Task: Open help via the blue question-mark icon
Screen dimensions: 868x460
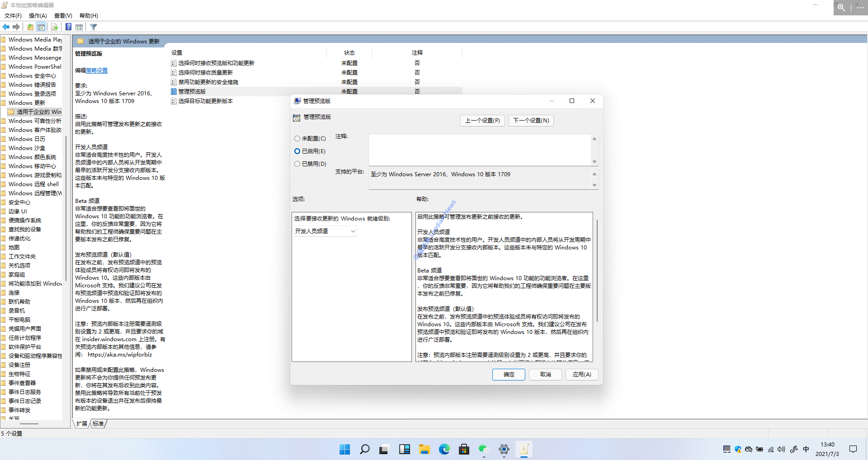Action: 68,27
